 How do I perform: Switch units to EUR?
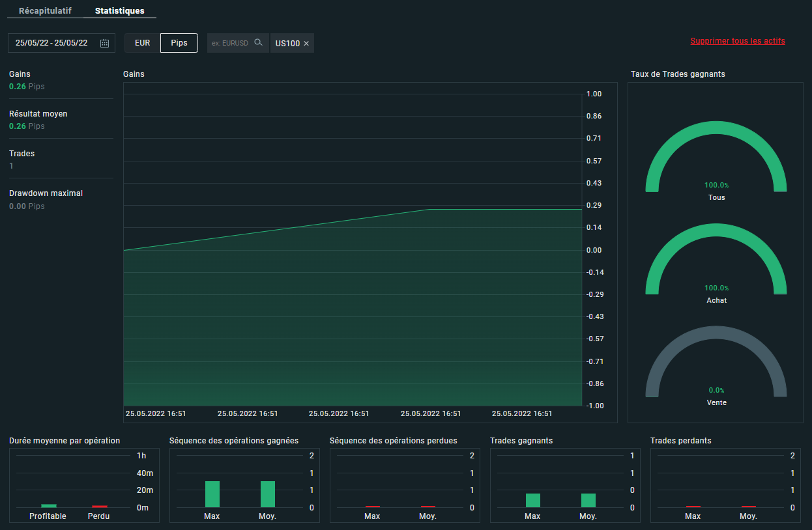pyautogui.click(x=142, y=43)
